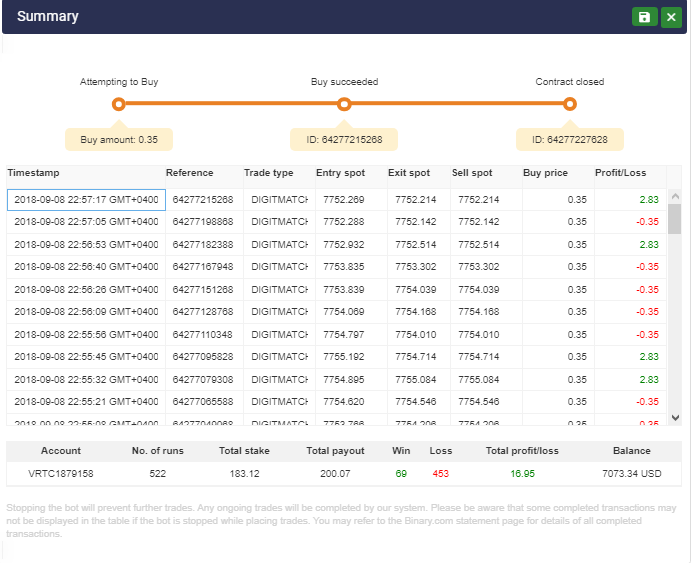Click sell spot cell 7754.714

[487, 357]
